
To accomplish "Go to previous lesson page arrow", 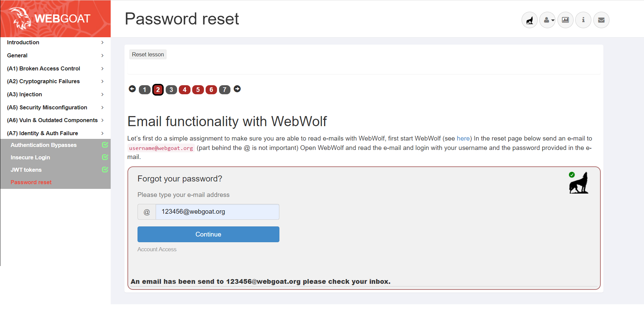I will coord(132,89).
